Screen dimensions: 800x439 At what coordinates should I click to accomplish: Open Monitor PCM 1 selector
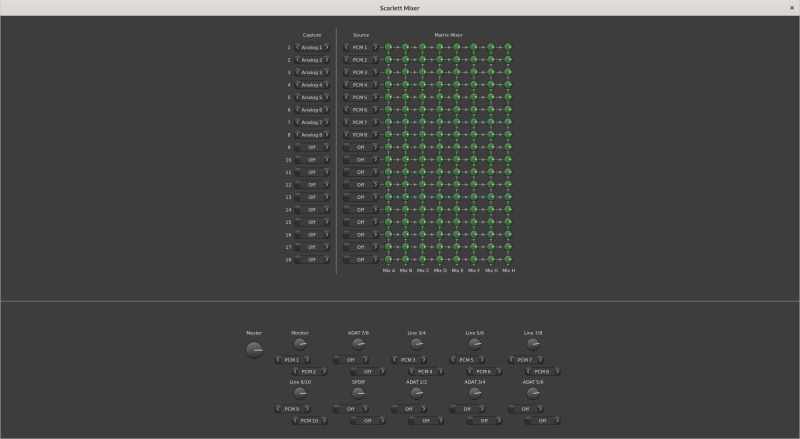point(292,360)
